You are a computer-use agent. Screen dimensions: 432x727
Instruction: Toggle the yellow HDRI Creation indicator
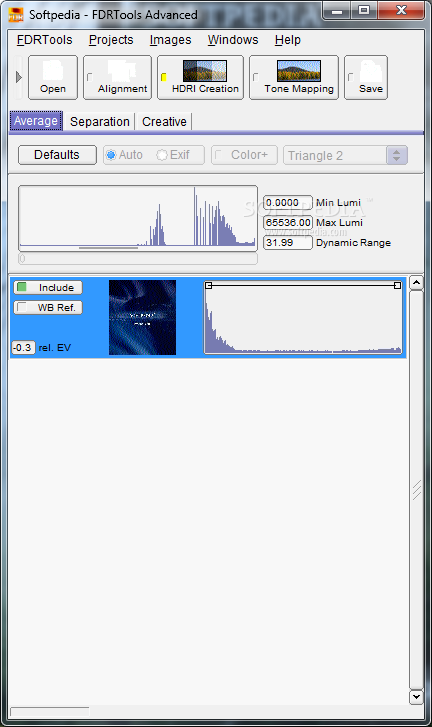pyautogui.click(x=164, y=77)
